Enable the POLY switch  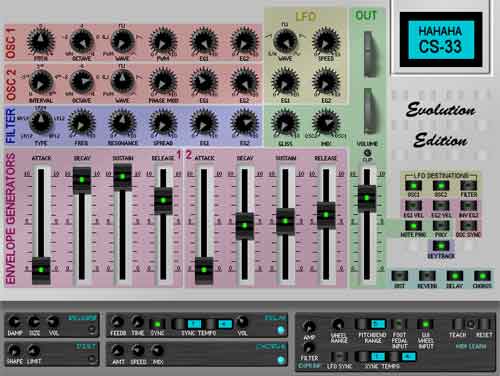tap(441, 226)
